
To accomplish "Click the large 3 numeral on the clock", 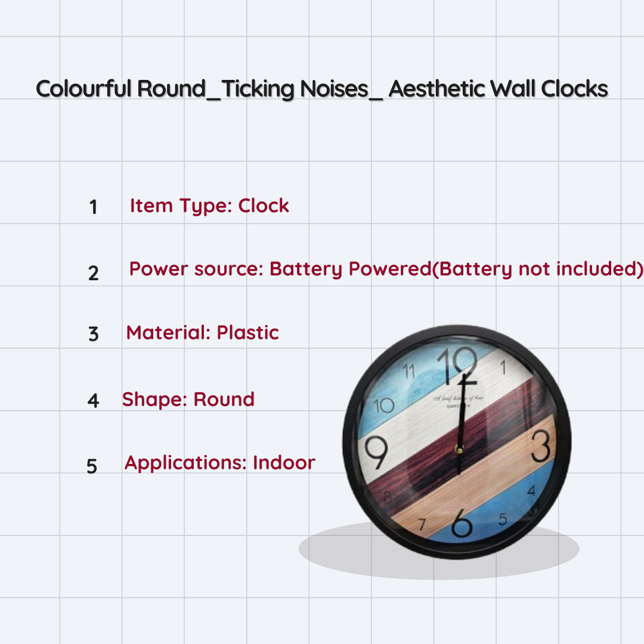I will click(540, 446).
